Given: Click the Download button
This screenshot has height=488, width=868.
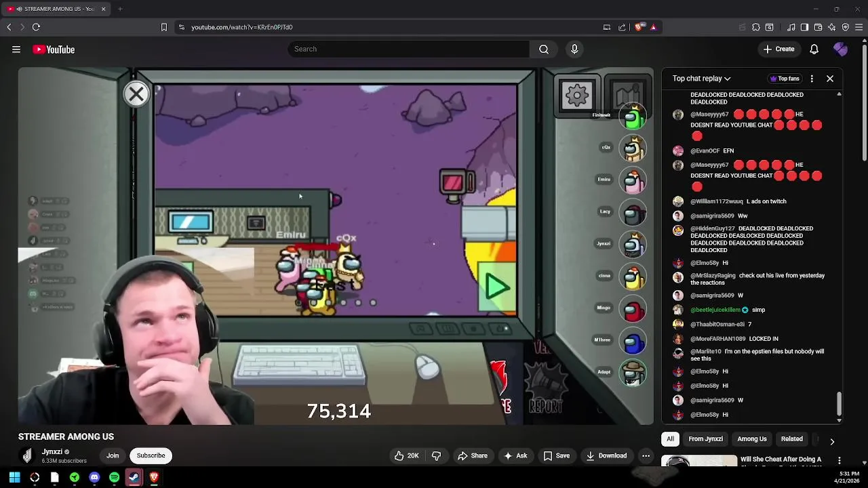Looking at the screenshot, I should coord(606,455).
